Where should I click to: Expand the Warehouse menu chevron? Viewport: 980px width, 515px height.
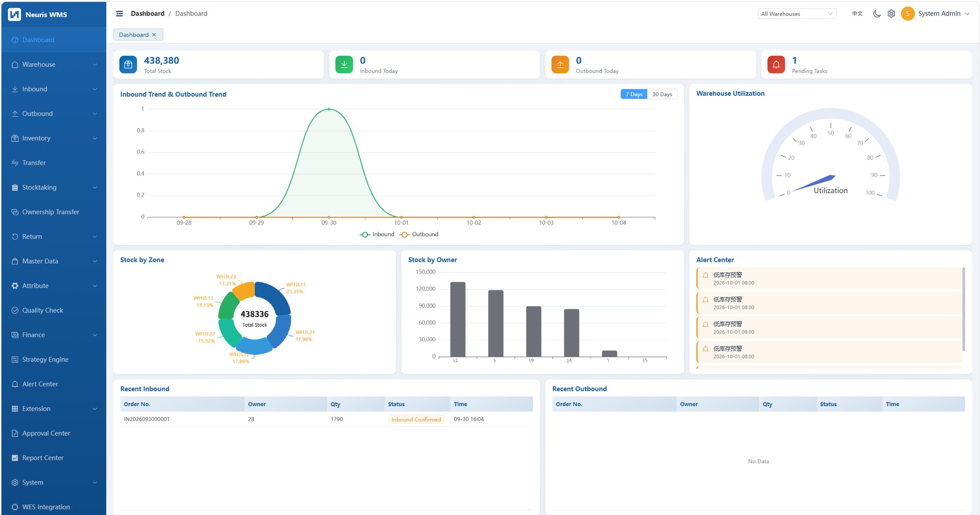[x=94, y=65]
